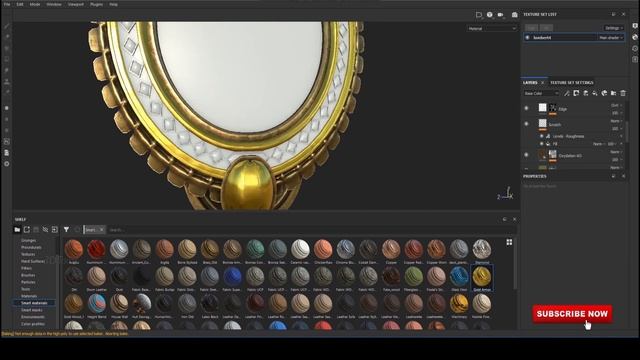The height and width of the screenshot is (360, 640).
Task: Add a folder in Layers panel
Action: coord(613,93)
